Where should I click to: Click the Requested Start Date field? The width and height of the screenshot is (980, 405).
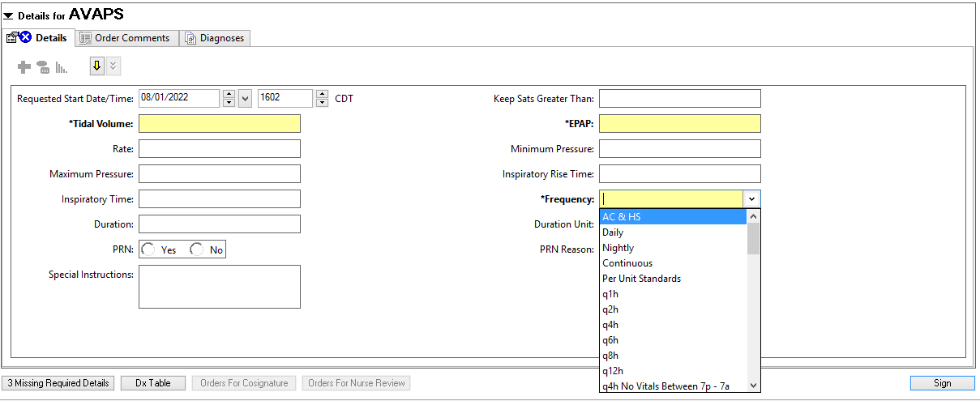[179, 98]
